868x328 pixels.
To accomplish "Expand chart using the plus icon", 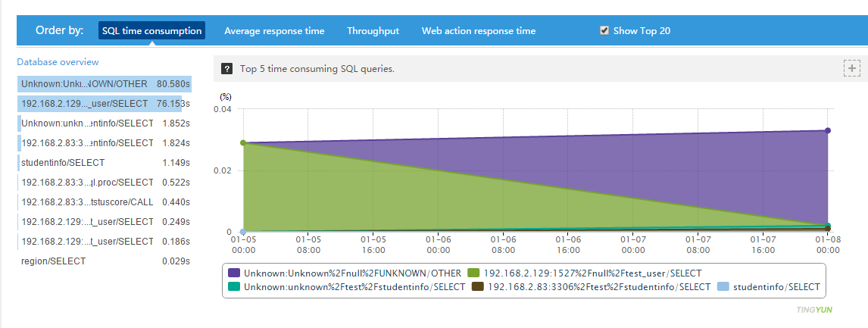I will (852, 69).
